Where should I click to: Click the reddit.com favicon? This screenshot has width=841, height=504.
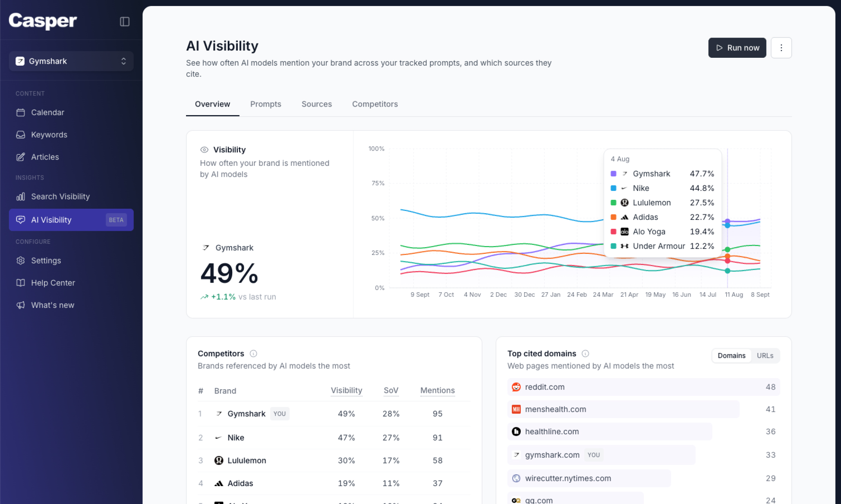(516, 387)
